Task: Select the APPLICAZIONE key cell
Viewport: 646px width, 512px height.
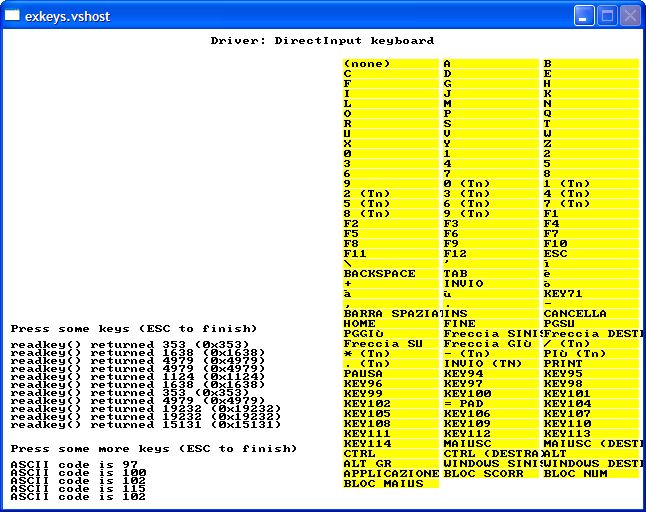Action: click(391, 473)
